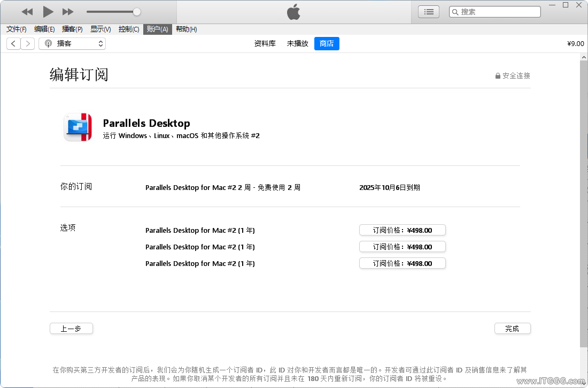Open the 帮助(H) menu
588x388 pixels.
187,29
